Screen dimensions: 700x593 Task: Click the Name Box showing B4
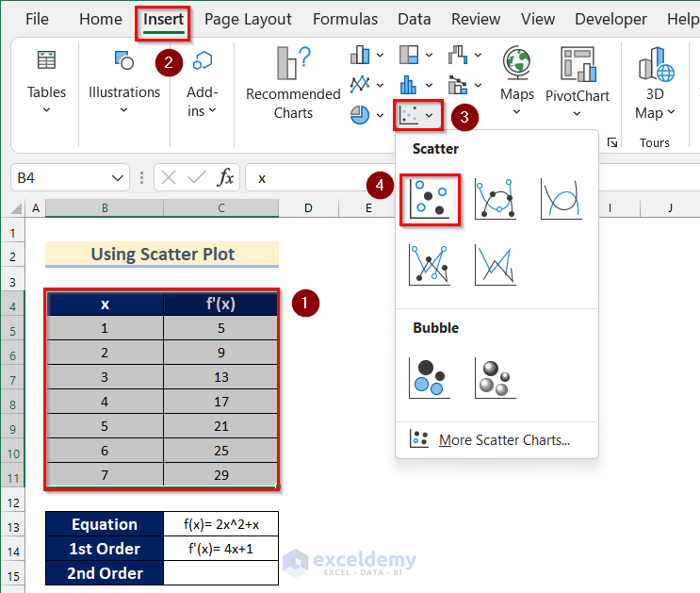point(70,178)
